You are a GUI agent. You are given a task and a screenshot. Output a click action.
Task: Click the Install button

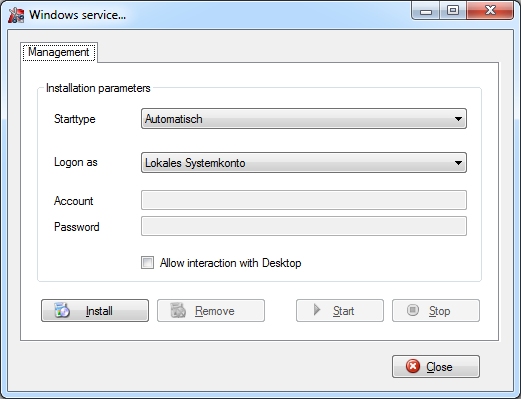95,310
